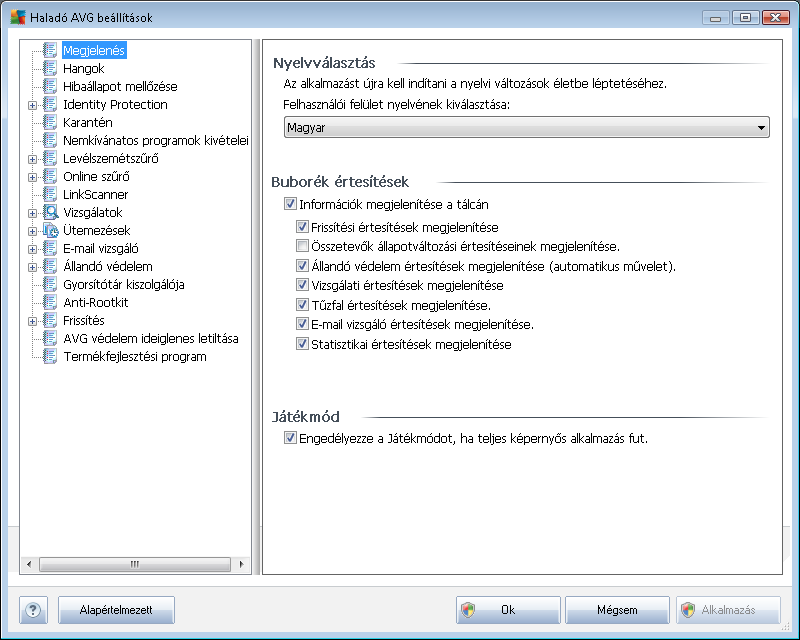Open Hangok settings

click(84, 68)
